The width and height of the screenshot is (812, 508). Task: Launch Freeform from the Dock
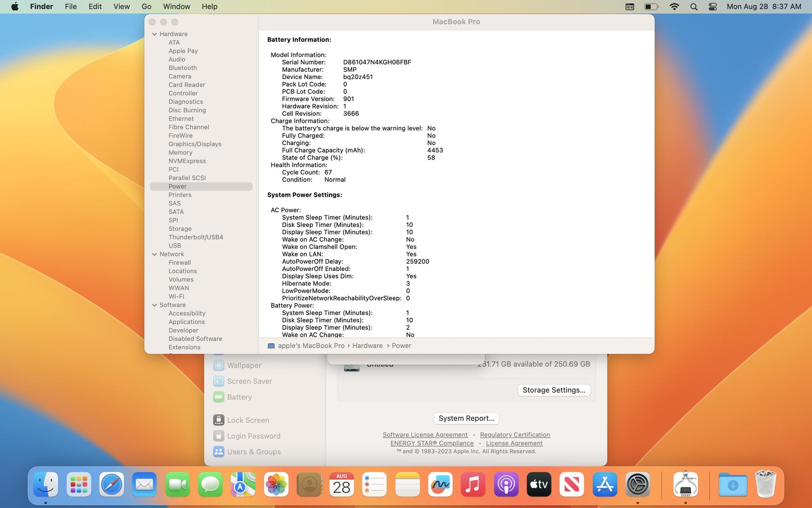(x=440, y=484)
